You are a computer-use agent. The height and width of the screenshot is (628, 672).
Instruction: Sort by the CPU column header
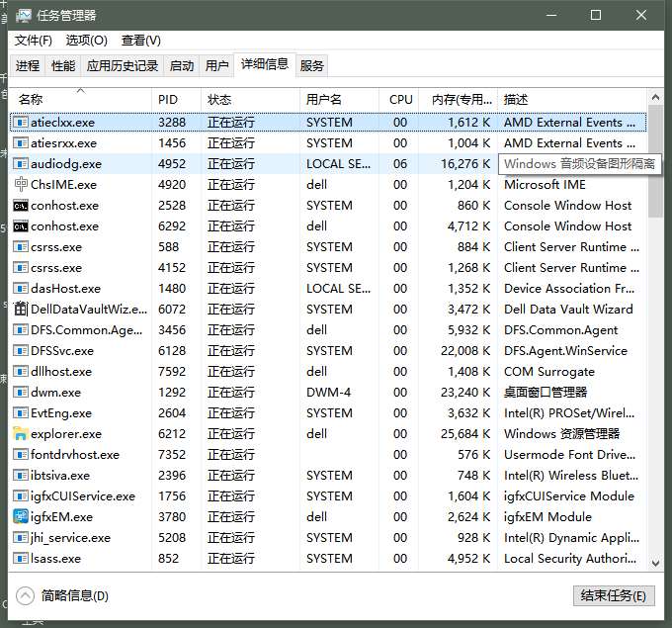398,100
